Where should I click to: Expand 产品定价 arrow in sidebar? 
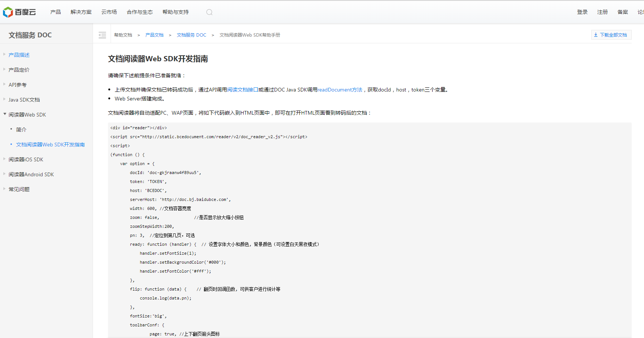tap(4, 69)
